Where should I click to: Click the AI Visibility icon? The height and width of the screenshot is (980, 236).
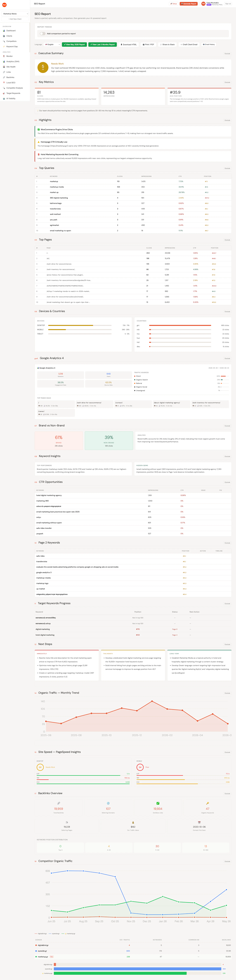(x=4, y=99)
